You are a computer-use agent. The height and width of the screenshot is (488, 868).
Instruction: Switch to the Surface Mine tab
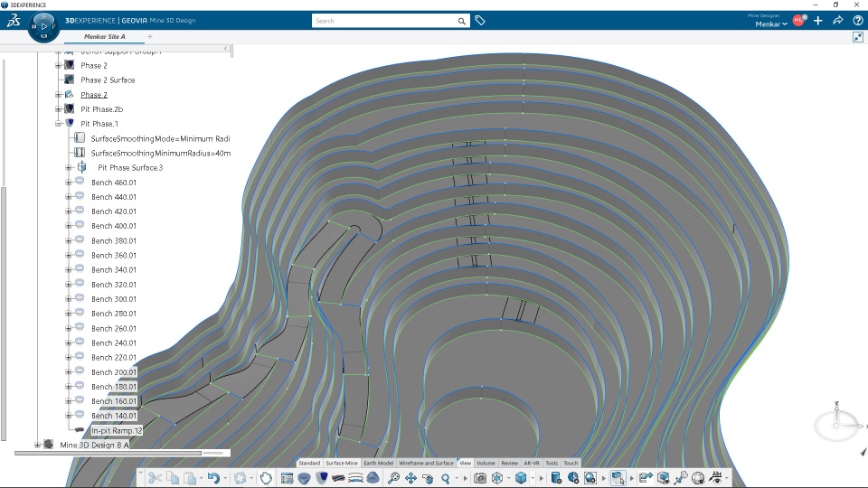click(x=342, y=463)
